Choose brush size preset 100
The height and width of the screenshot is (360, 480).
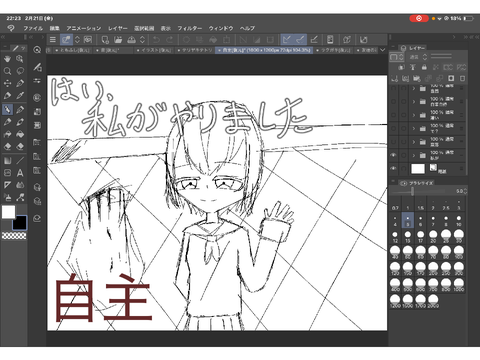pyautogui.click(x=459, y=253)
